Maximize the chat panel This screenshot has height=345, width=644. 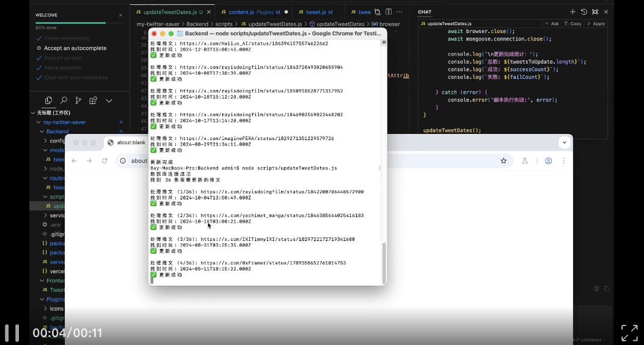tap(595, 12)
